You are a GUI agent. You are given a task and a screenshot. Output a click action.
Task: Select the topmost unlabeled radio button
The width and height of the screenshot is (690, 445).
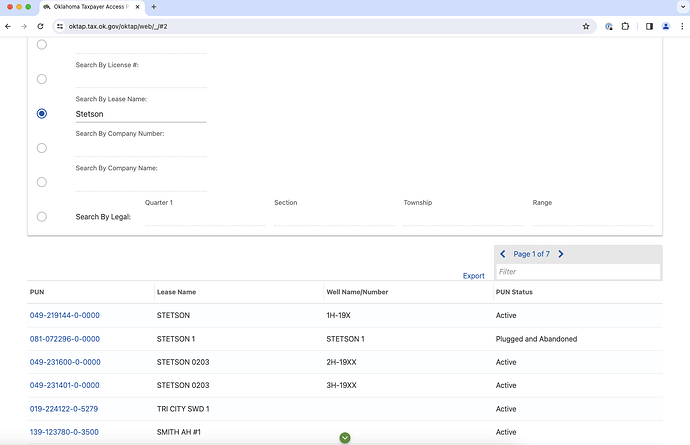(x=42, y=44)
